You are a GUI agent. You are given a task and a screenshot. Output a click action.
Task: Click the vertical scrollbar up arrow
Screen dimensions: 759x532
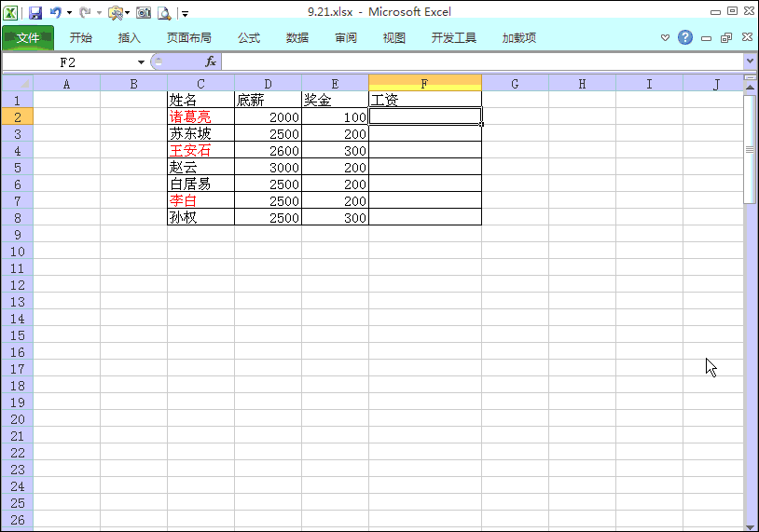tap(750, 88)
